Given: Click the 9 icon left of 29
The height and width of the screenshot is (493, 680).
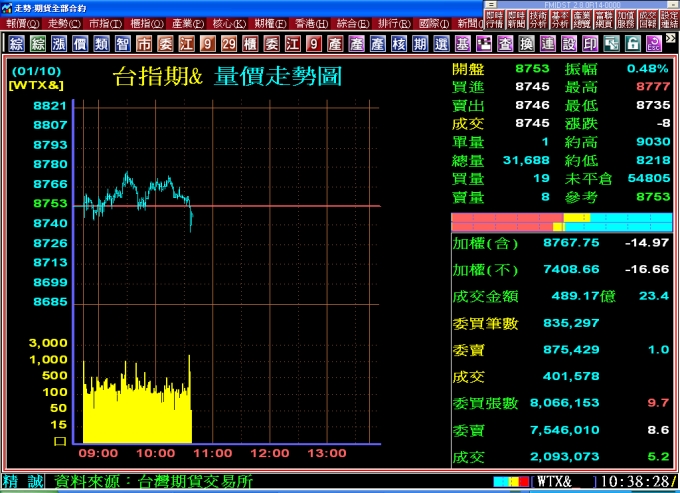Looking at the screenshot, I should coord(208,44).
